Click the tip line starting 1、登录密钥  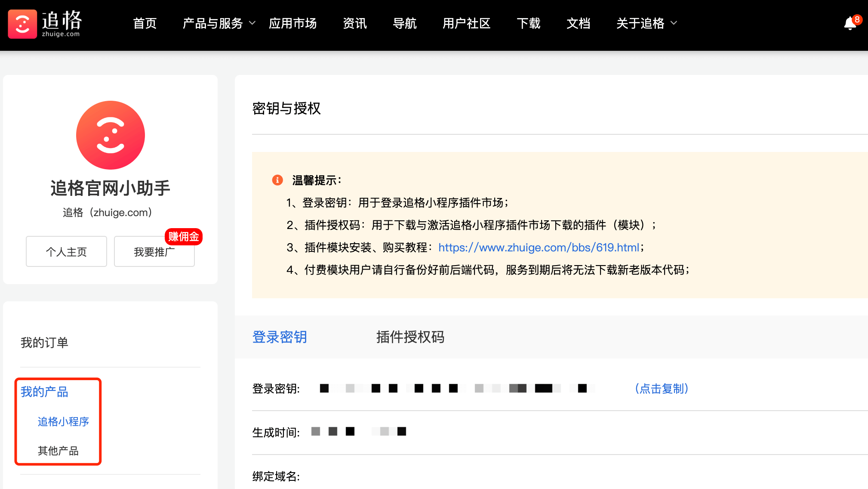398,203
